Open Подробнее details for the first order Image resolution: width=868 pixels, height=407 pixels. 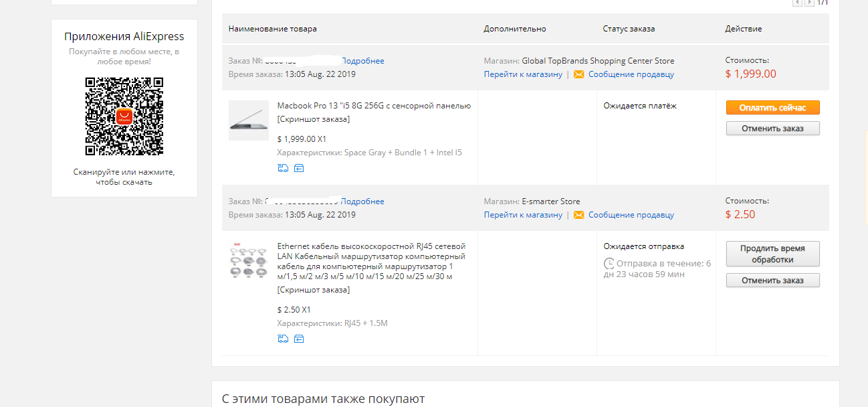pyautogui.click(x=362, y=61)
